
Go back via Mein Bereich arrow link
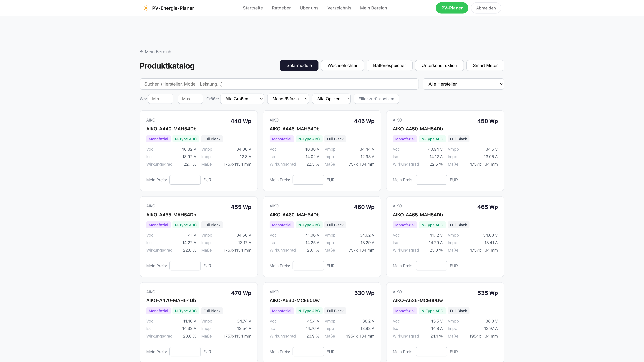click(x=155, y=52)
